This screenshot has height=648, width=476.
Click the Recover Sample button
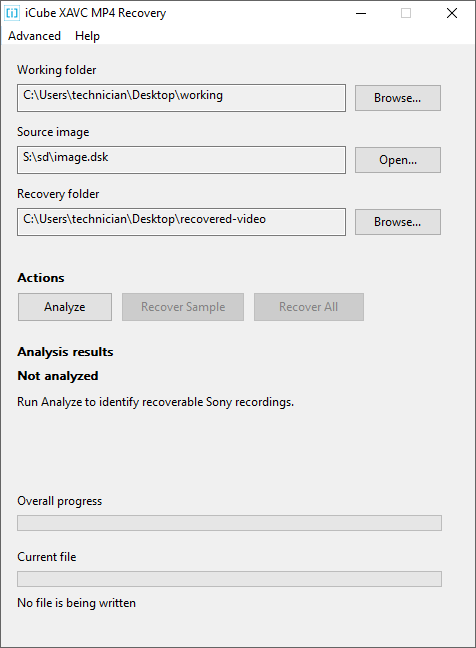click(183, 307)
